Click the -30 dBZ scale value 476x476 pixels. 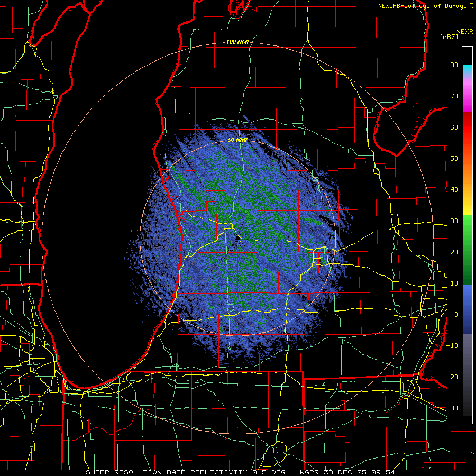click(x=452, y=408)
